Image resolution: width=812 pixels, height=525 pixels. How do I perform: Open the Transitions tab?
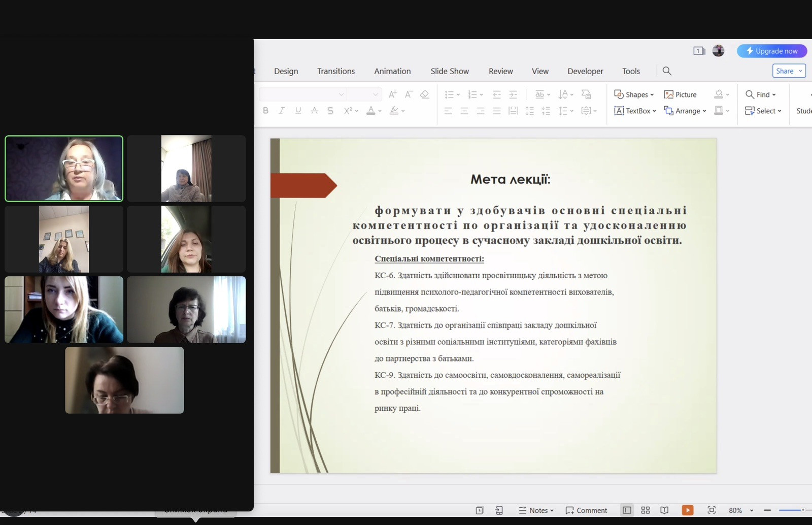click(x=336, y=71)
